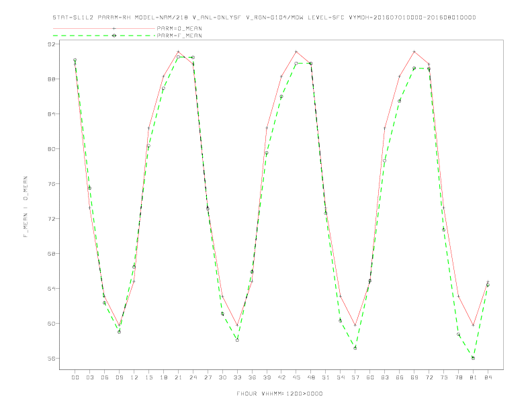Click y-axis tick label 92

[x=53, y=44]
